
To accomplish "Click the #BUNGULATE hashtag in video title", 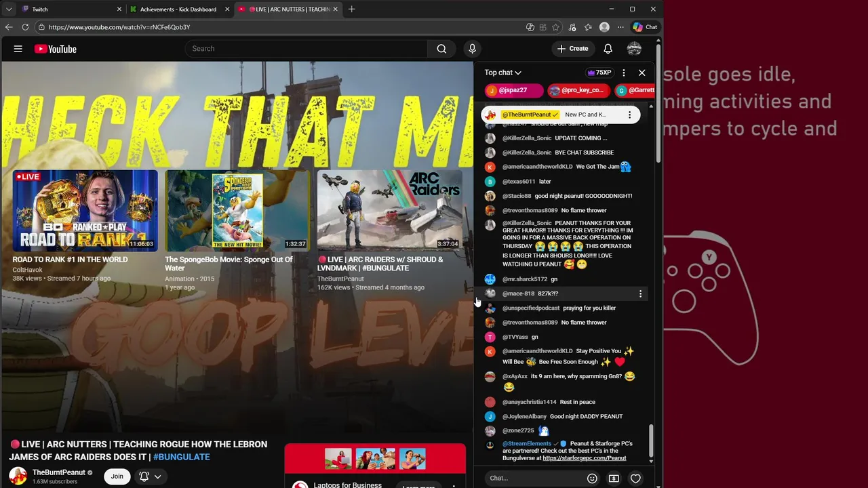I will [181, 457].
